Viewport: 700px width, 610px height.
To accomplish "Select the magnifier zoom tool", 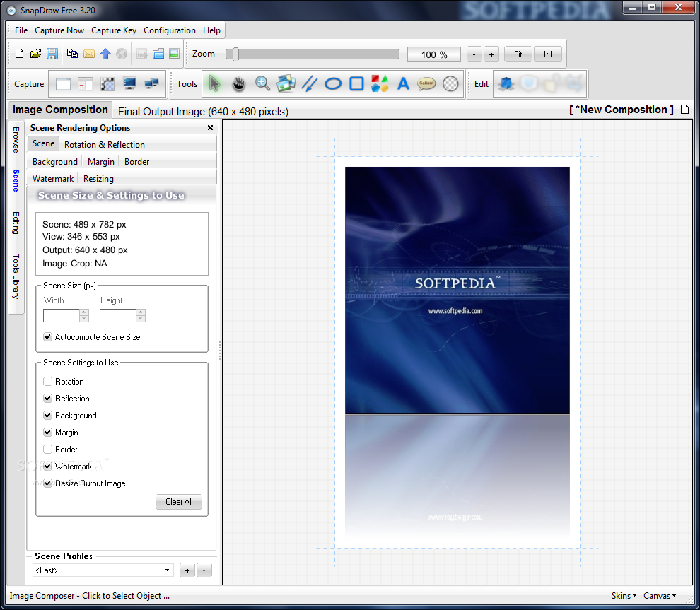I will [x=262, y=83].
